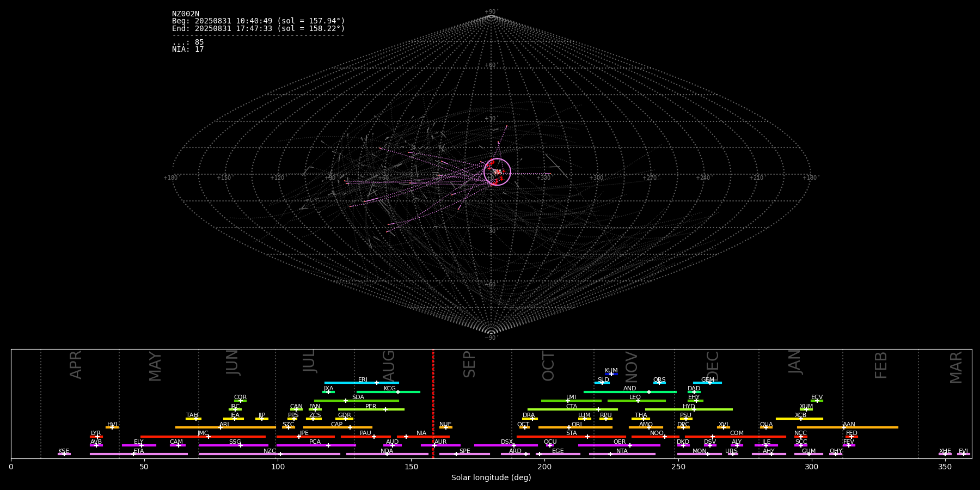Click the OER shower label
980x490 pixels.
tap(620, 442)
